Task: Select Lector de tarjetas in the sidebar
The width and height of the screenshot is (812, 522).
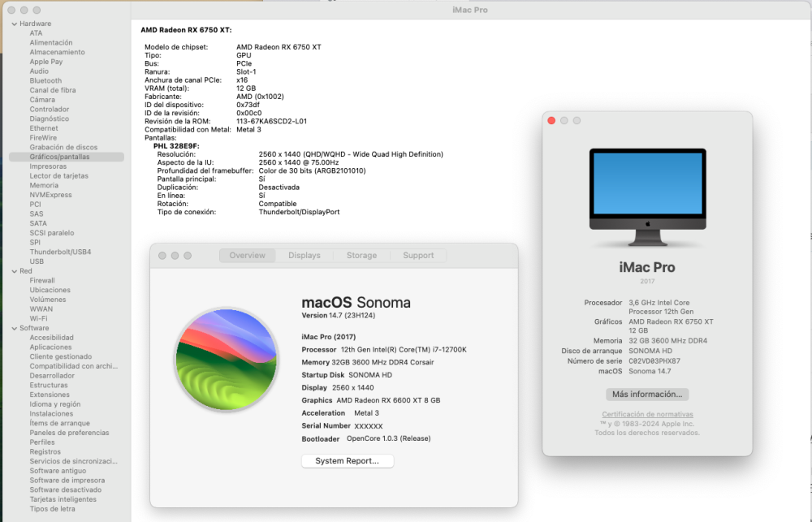Action: 58,176
